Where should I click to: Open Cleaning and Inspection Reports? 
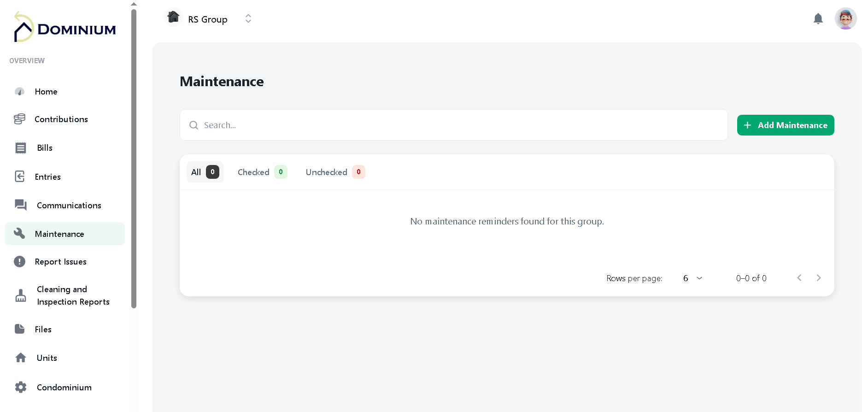coord(65,295)
